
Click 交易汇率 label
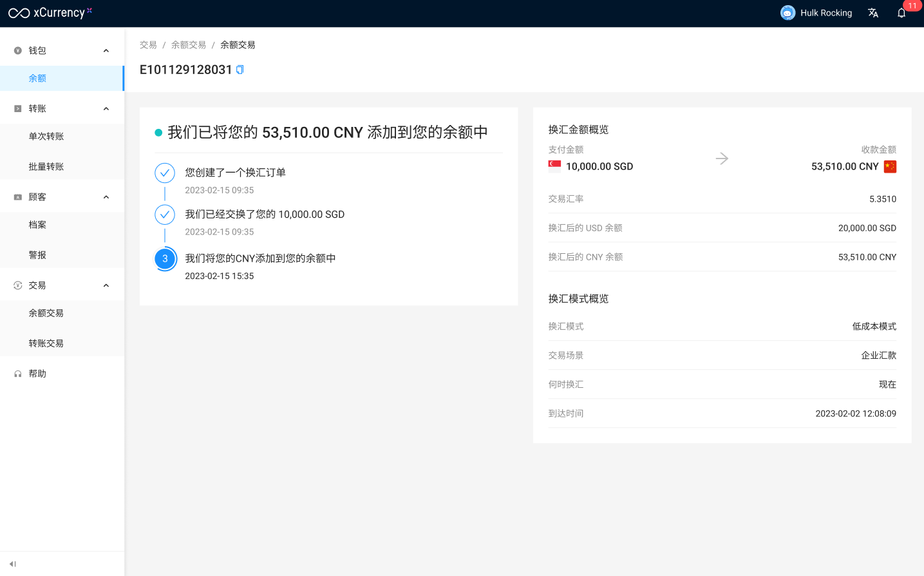(565, 199)
